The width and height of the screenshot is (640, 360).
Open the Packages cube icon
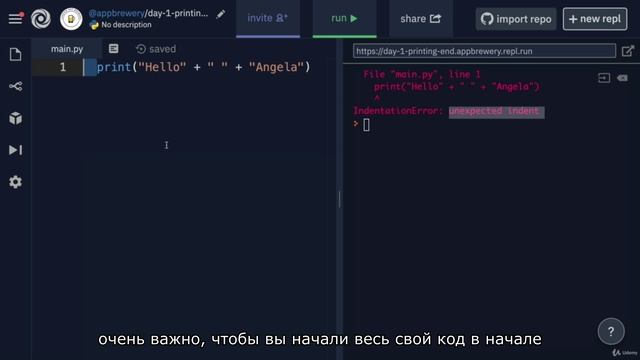(16, 118)
